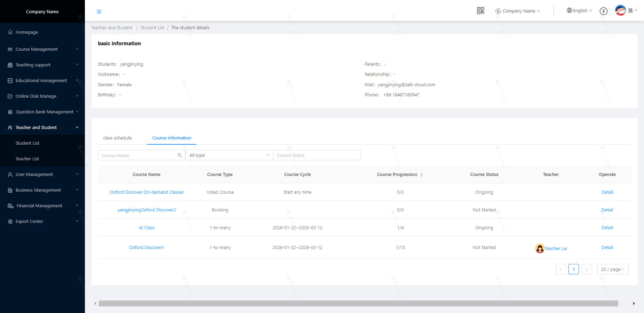Click Teacher Lai's avatar picture
The image size is (644, 313).
click(540, 248)
